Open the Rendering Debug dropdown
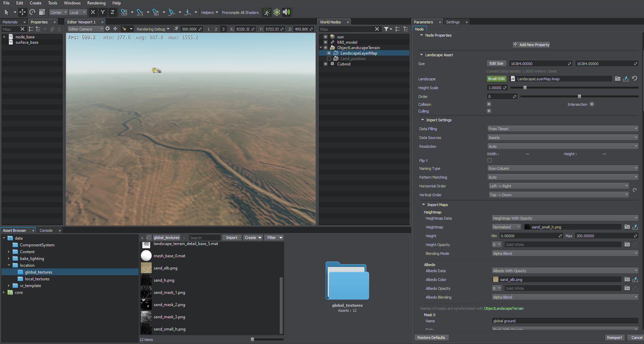The image size is (644, 344). tap(153, 29)
